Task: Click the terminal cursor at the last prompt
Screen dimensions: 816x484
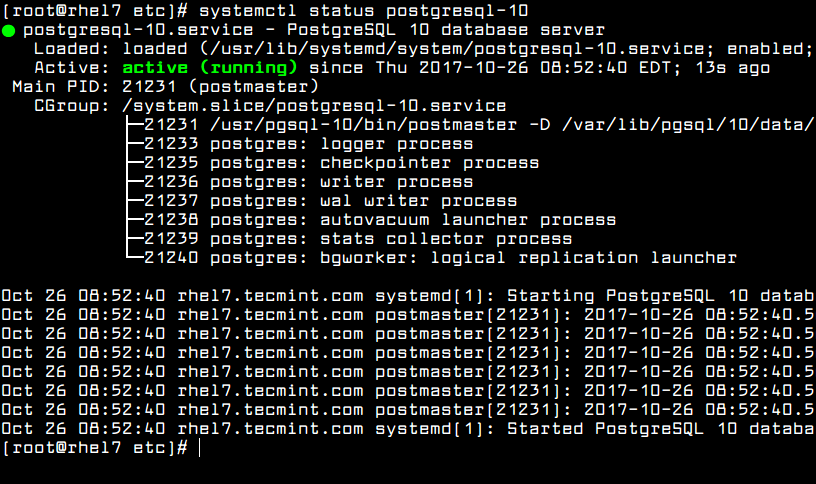Action: 200,448
